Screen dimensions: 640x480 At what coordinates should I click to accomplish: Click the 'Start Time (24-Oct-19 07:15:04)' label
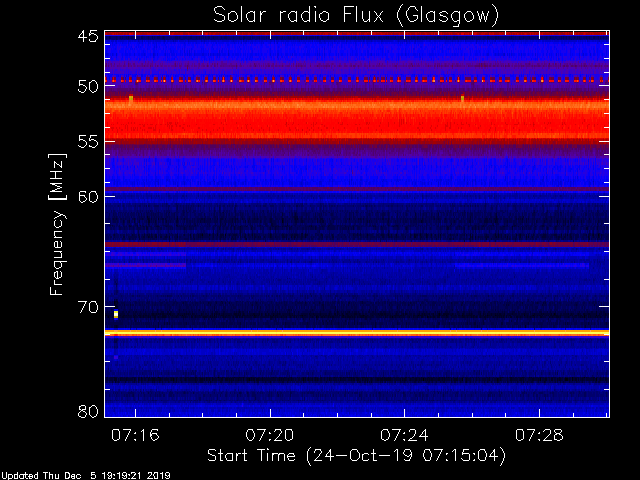(x=356, y=456)
